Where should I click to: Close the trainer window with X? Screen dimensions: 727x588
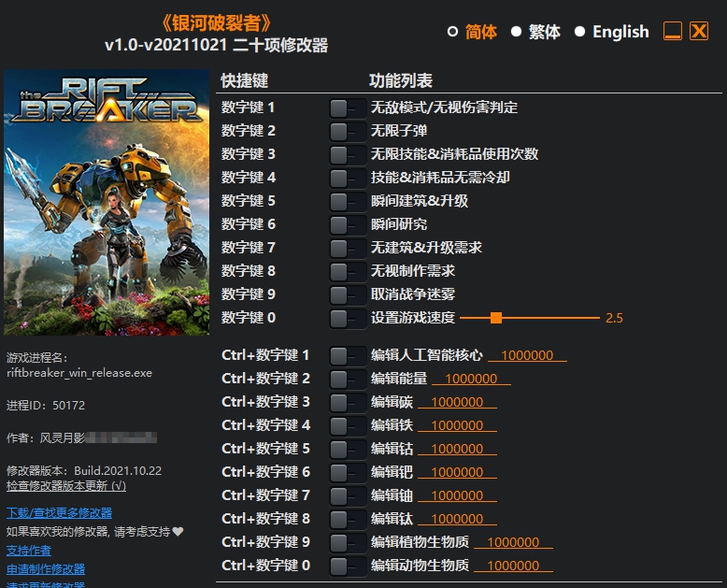(x=699, y=31)
